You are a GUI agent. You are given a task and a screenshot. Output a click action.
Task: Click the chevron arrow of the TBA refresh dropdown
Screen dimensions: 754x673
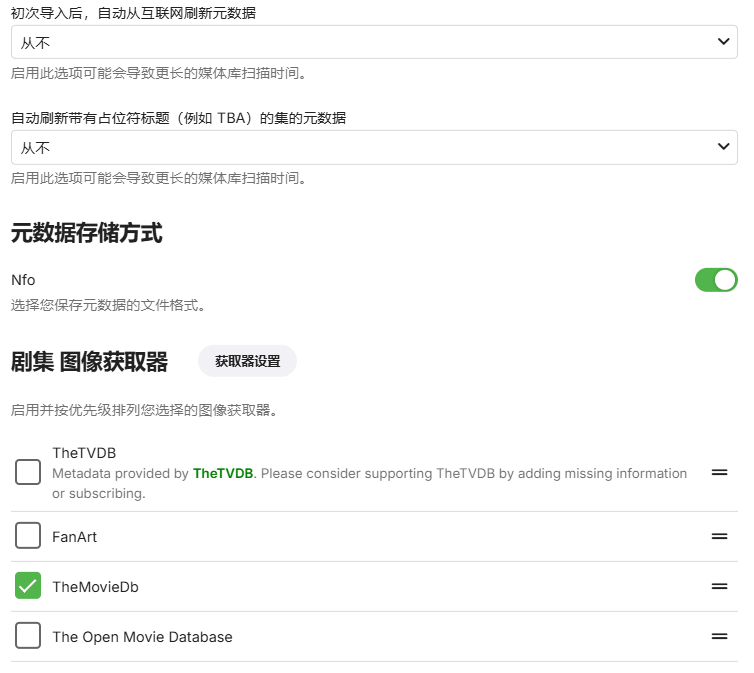pos(724,148)
